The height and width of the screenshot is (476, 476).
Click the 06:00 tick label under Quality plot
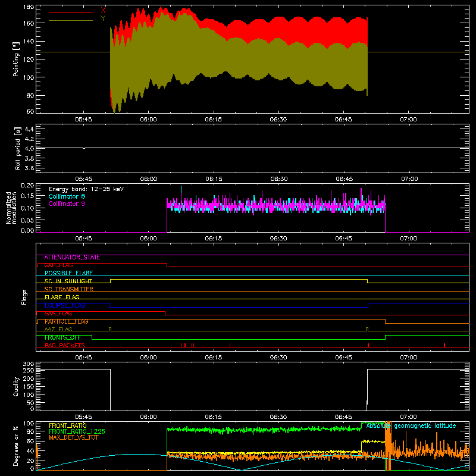pos(148,417)
